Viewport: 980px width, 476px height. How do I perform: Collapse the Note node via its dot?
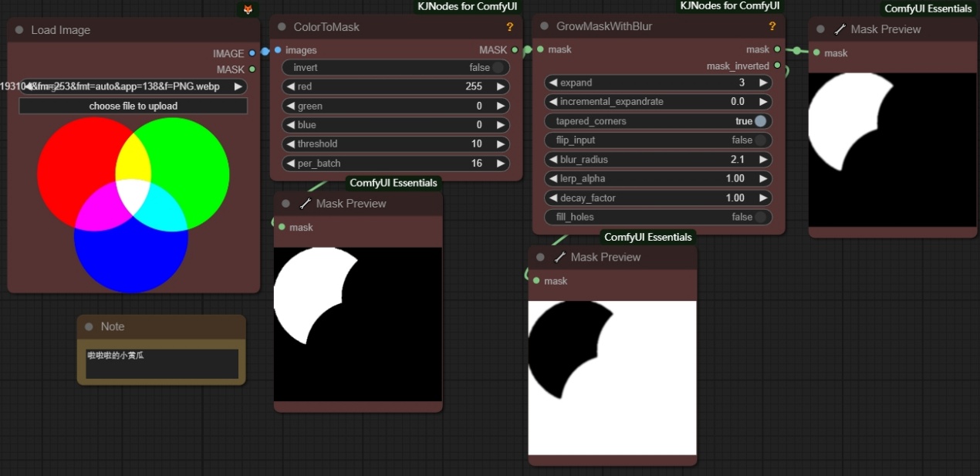click(89, 326)
